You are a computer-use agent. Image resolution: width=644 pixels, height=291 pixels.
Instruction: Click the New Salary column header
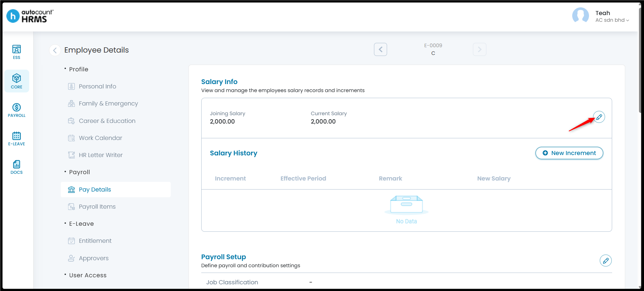pos(494,178)
